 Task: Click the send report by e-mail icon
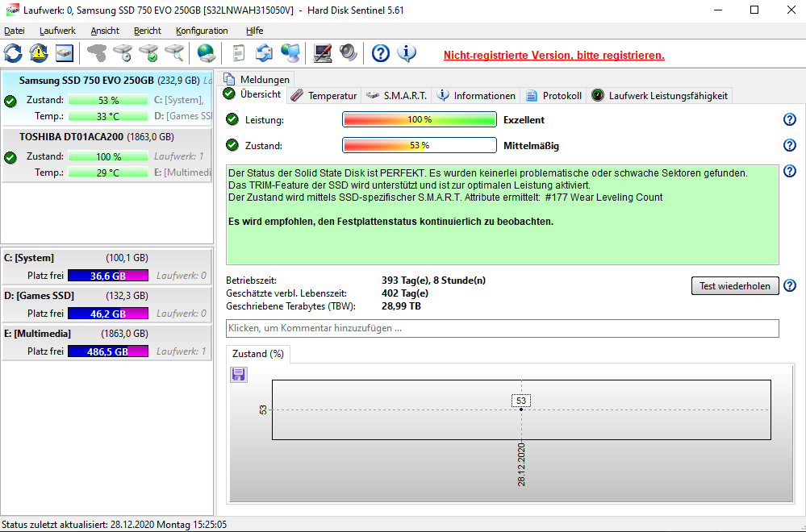264,53
